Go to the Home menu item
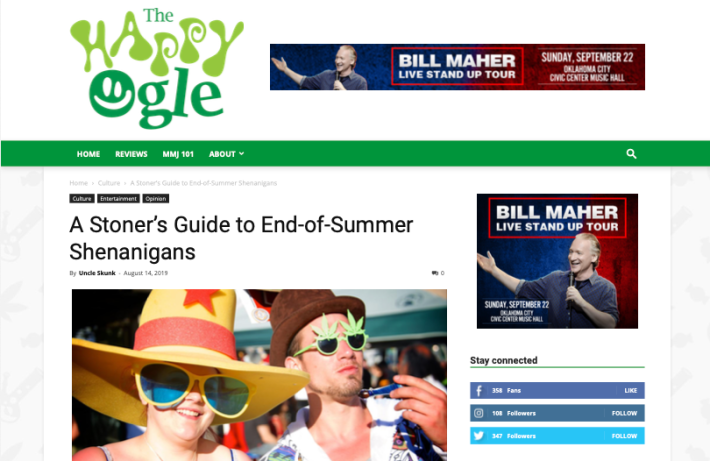The image size is (710, 461). (x=88, y=154)
